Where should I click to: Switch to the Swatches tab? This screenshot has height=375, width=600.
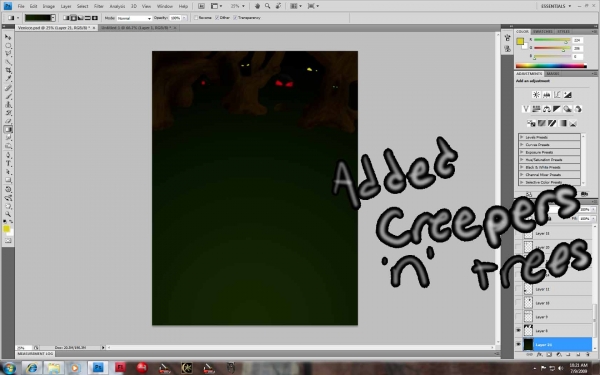[x=543, y=31]
